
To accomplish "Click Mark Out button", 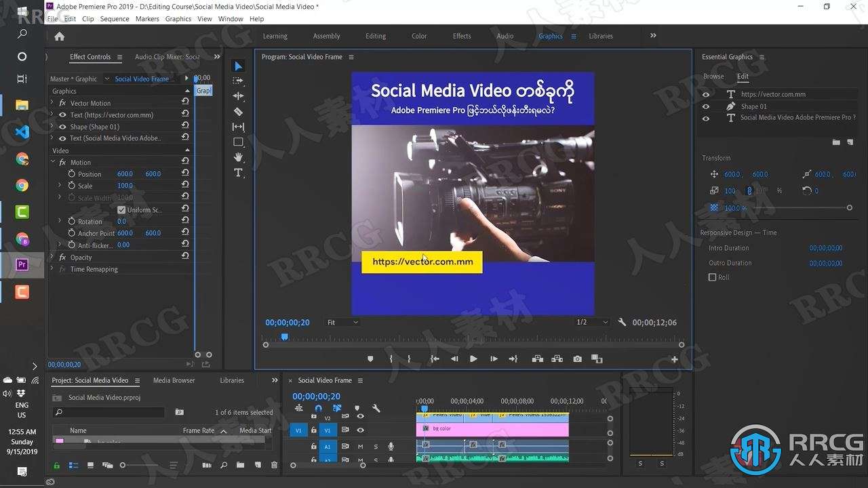I will [x=409, y=359].
